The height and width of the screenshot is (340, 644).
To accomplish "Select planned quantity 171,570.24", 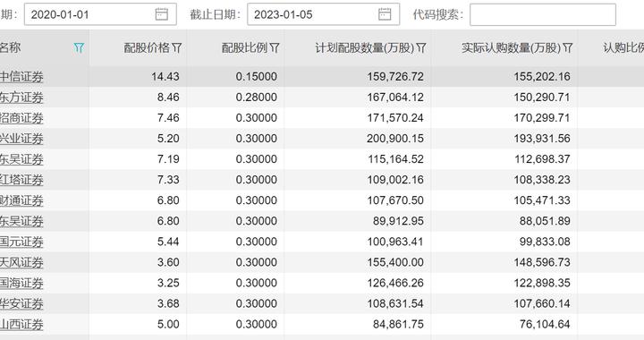I will pyautogui.click(x=395, y=118).
